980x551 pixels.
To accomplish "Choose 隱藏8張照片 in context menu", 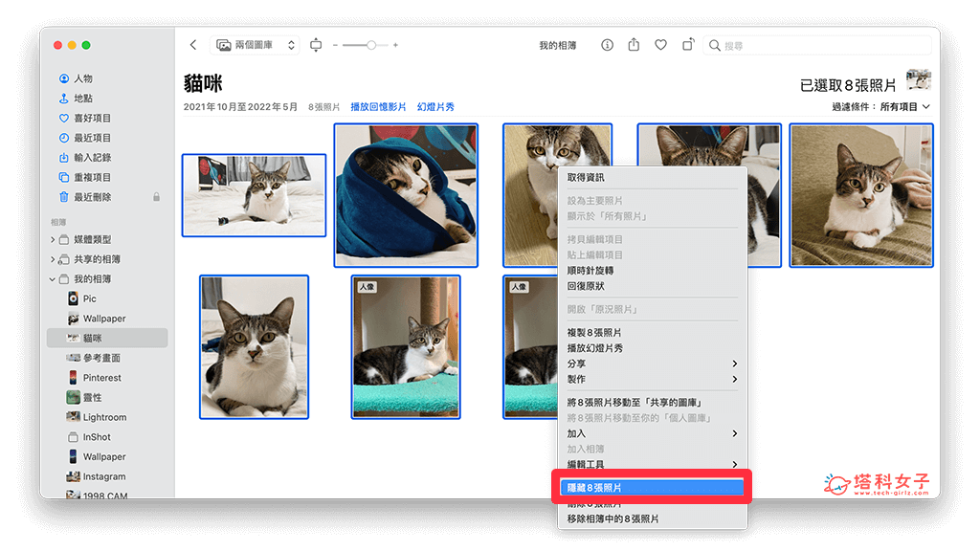I will click(x=653, y=487).
